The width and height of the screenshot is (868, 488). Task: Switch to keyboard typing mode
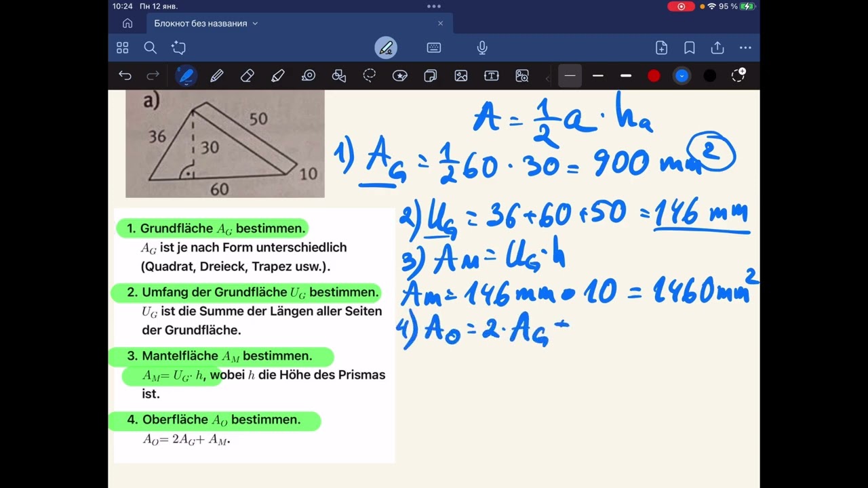click(434, 47)
